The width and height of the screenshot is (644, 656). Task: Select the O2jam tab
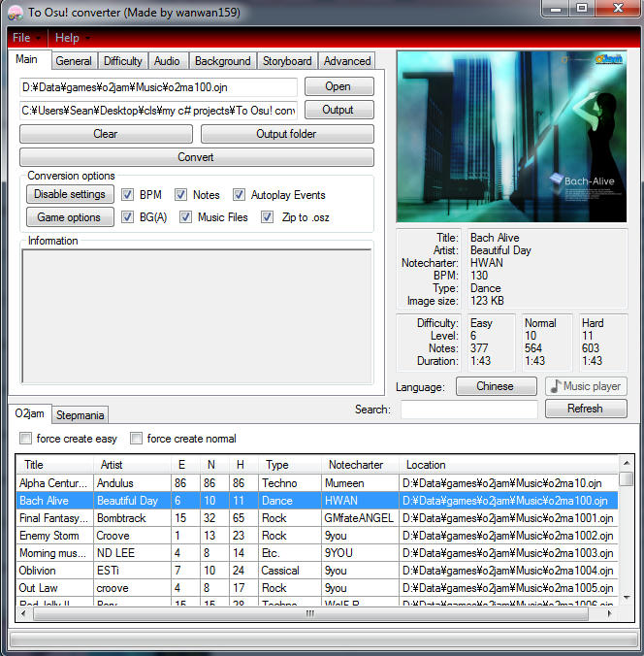click(30, 413)
